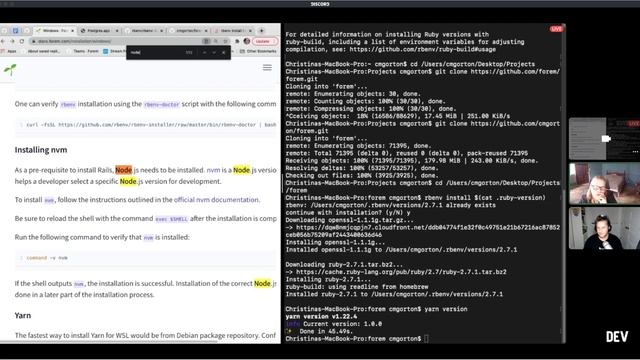
Task: Open the Apps bookmarks shortcut
Action: point(9,51)
